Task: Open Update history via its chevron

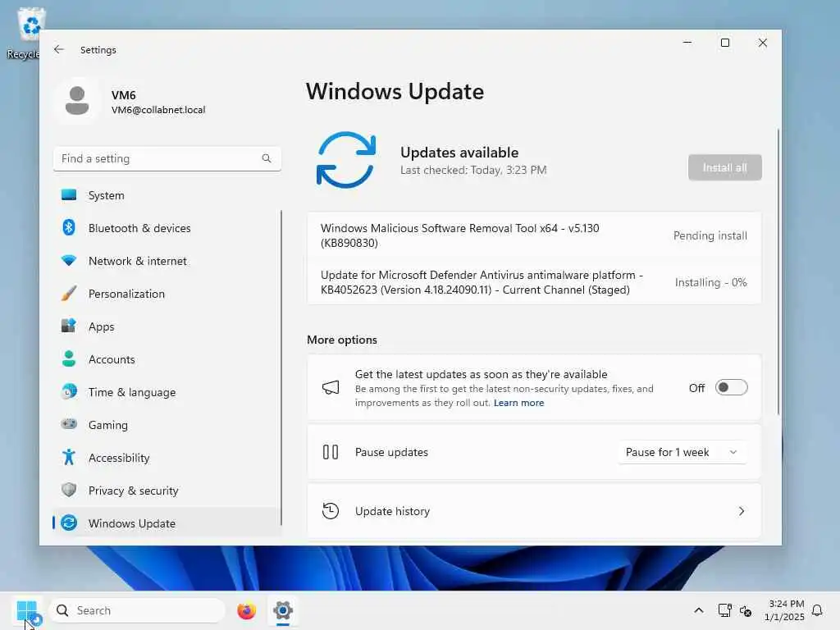Action: click(x=742, y=511)
